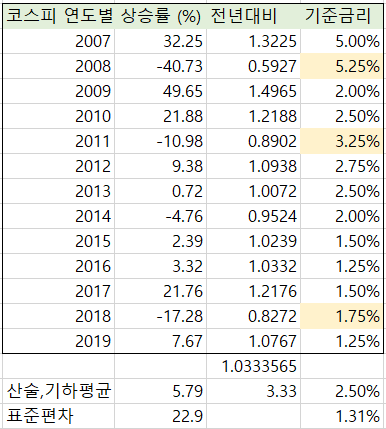Select the 2.75% rate cell
The image size is (386, 429).
click(x=341, y=166)
